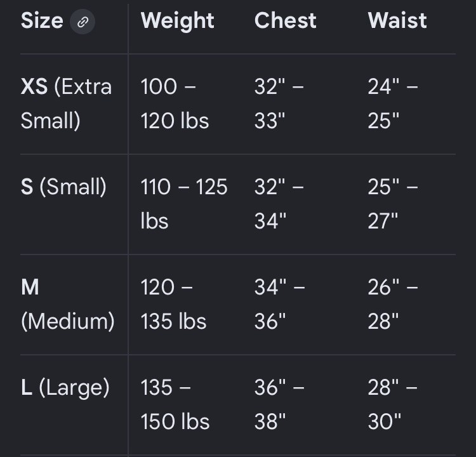Select the 100 – 120 lbs weight cell
This screenshot has width=476, height=457.
175,104
